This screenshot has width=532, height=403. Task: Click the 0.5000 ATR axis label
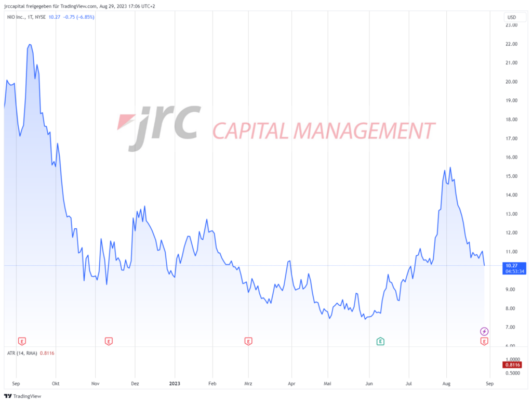tap(513, 373)
